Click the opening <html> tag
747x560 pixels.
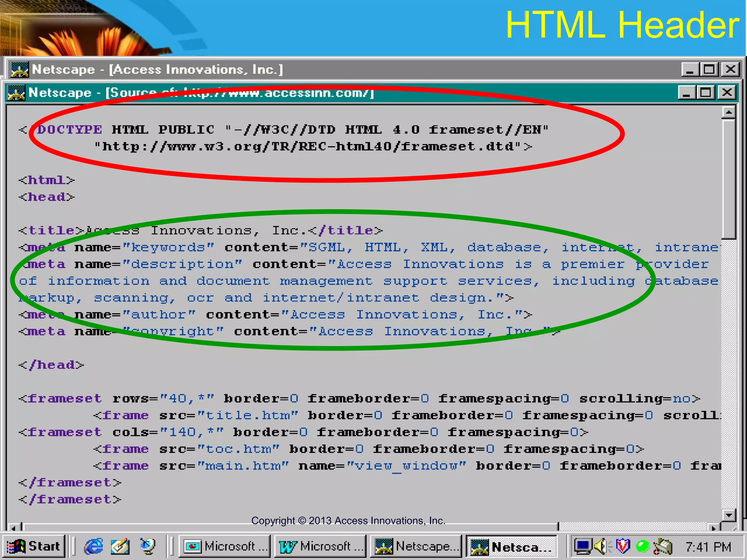coord(47,180)
